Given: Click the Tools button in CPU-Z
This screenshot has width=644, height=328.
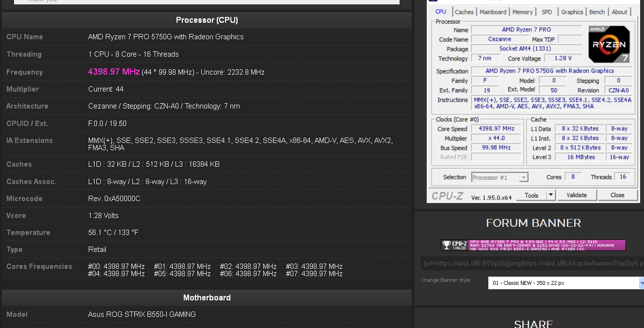Looking at the screenshot, I should pyautogui.click(x=531, y=195).
